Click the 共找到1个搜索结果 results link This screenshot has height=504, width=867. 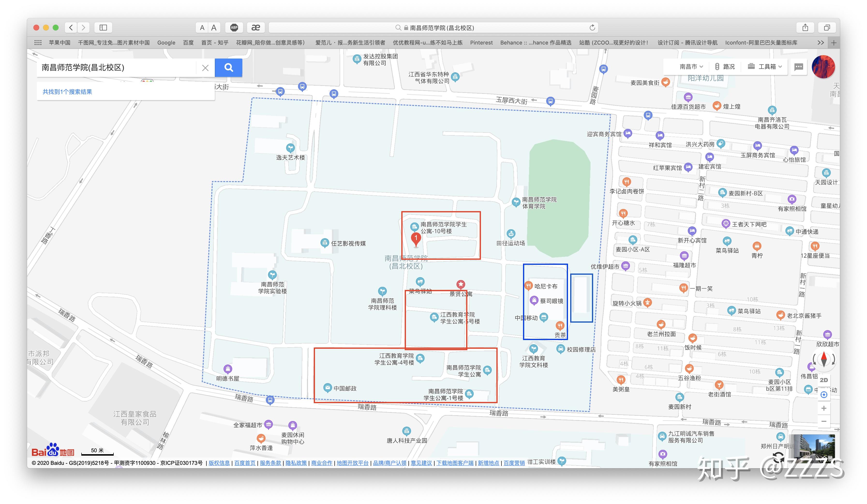click(x=67, y=92)
